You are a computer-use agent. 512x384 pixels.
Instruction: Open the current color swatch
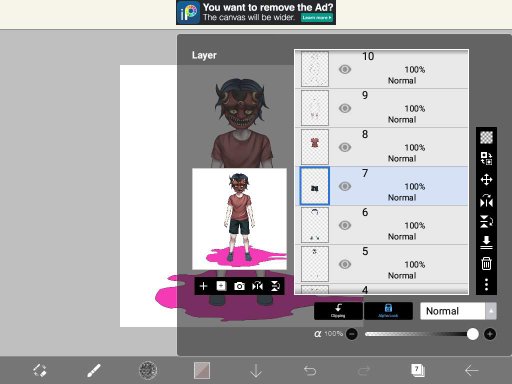point(202,370)
